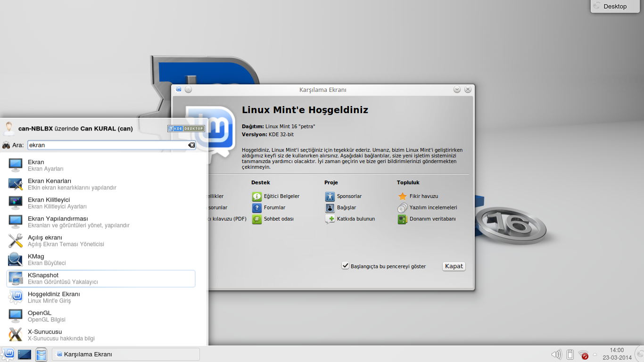Open Fikir havuzu link
Screen dimensions: 644x362
click(424, 197)
